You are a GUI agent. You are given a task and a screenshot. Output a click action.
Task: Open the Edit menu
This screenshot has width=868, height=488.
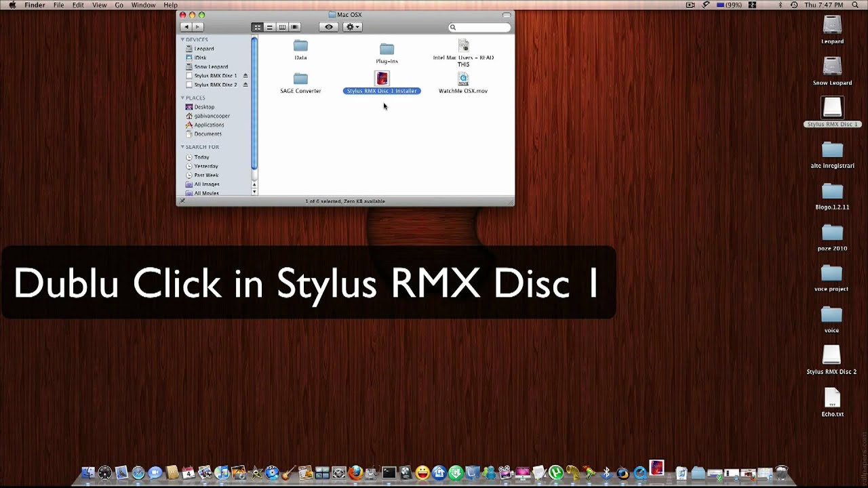click(78, 5)
